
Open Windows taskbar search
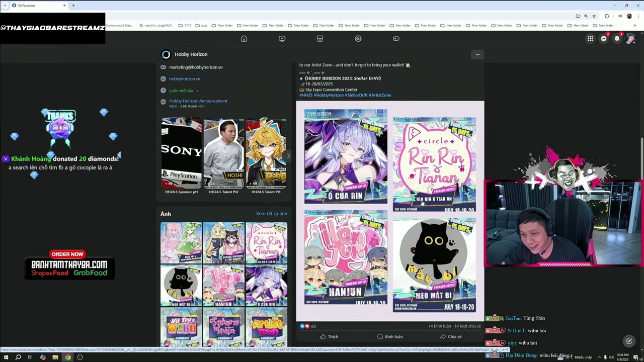pyautogui.click(x=18, y=357)
